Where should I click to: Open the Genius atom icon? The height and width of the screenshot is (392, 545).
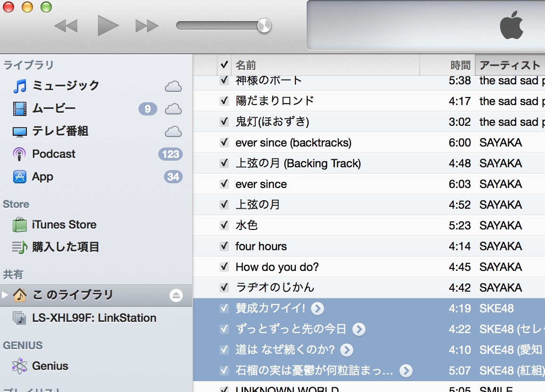[x=19, y=366]
